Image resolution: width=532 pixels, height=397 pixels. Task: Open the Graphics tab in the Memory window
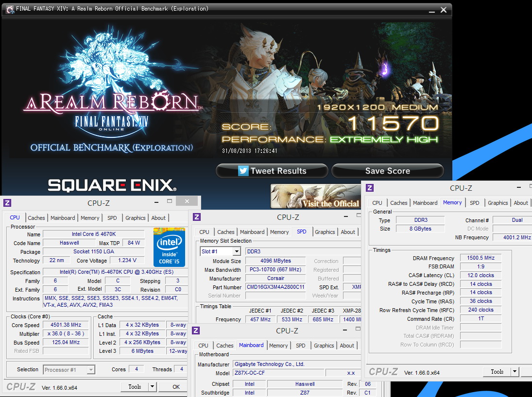[498, 203]
